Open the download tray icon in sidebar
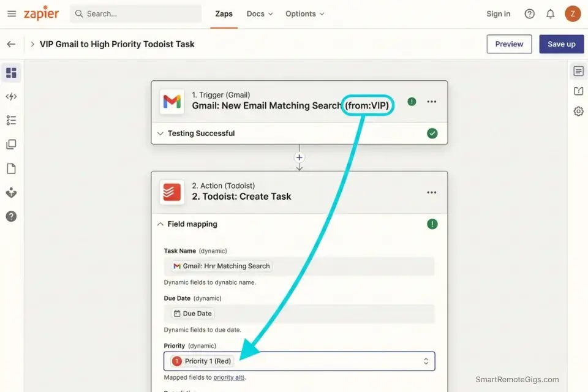 pos(11,192)
